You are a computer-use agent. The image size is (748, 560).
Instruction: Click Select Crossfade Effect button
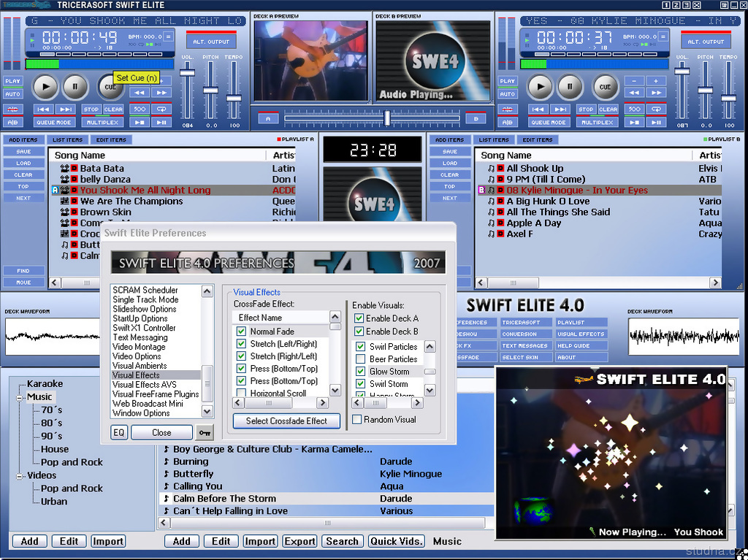(286, 421)
